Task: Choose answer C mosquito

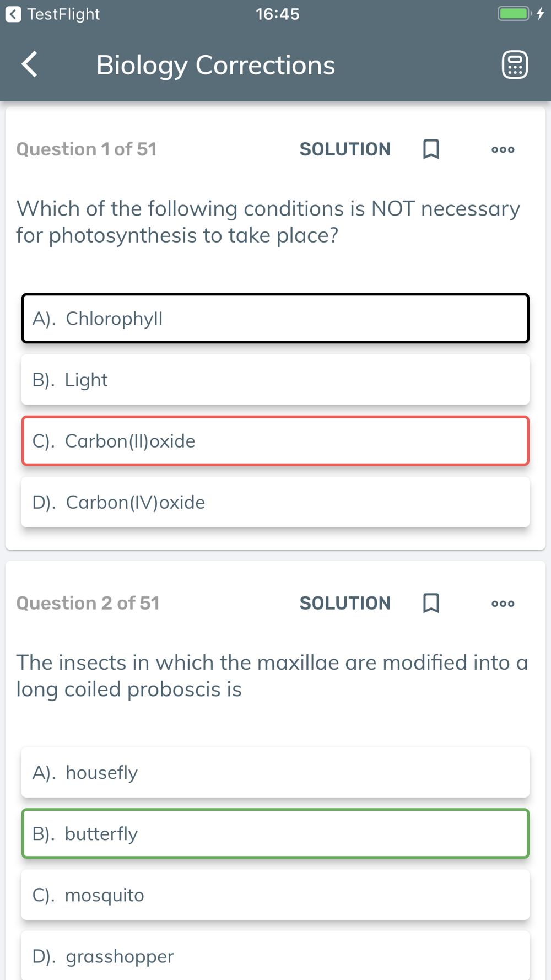Action: 275,895
